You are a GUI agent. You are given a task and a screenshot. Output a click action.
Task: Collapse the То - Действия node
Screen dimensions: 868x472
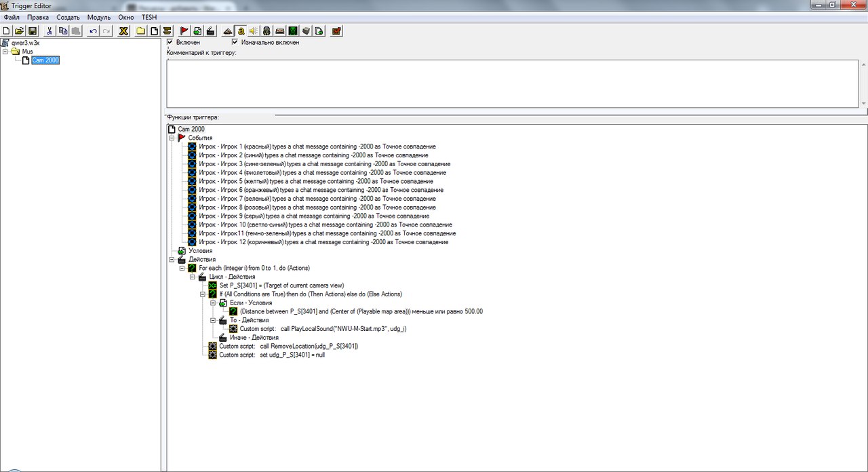(x=213, y=320)
